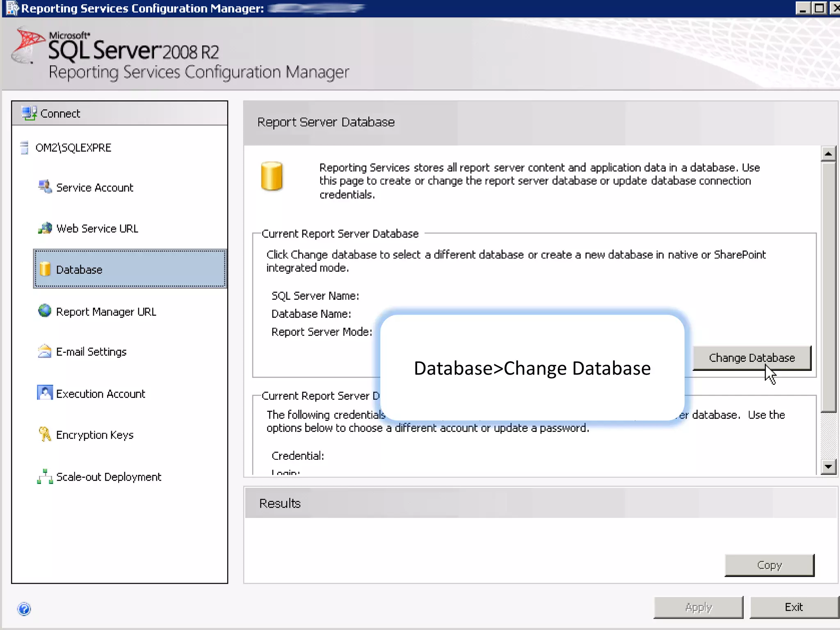Click the Encryption Keys icon
840x630 pixels.
(x=45, y=434)
